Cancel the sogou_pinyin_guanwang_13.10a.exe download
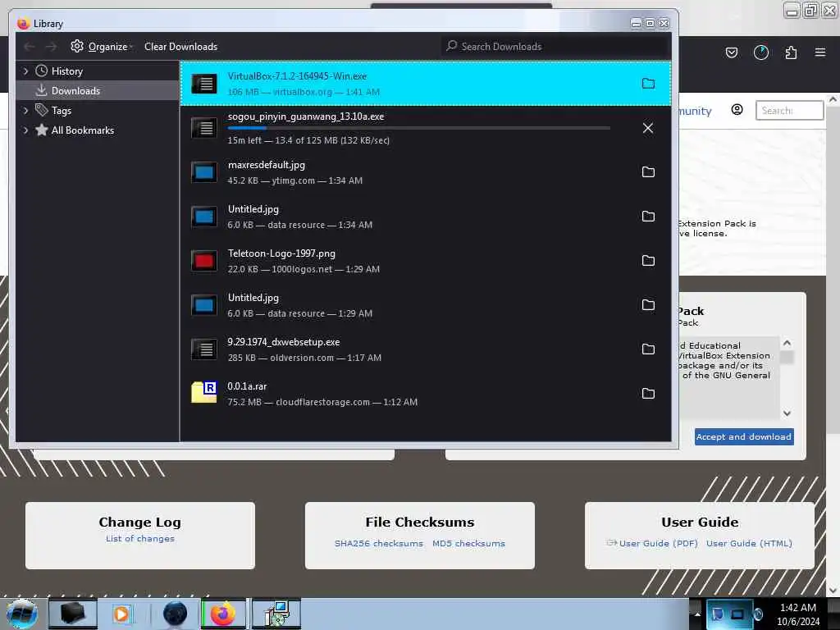This screenshot has height=630, width=840. point(648,128)
